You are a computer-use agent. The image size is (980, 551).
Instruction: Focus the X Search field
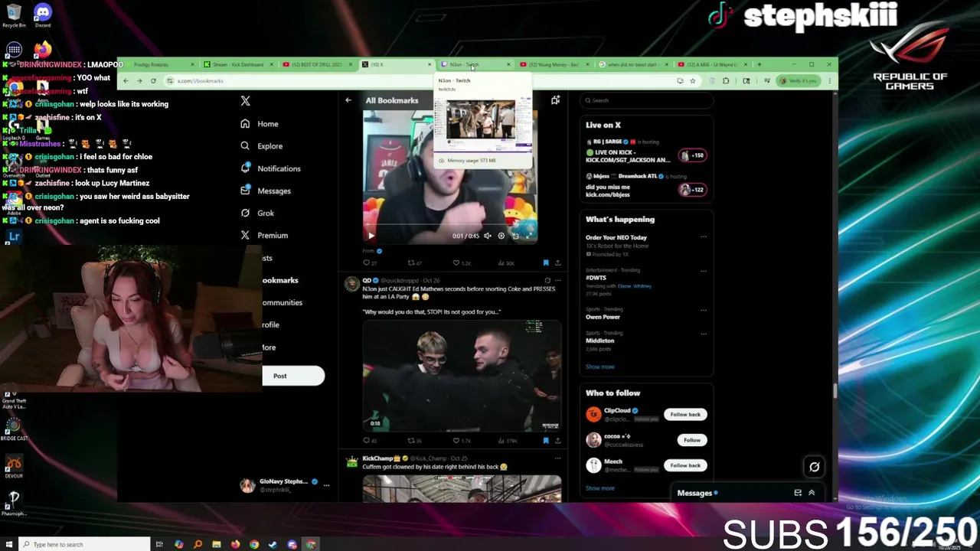646,100
